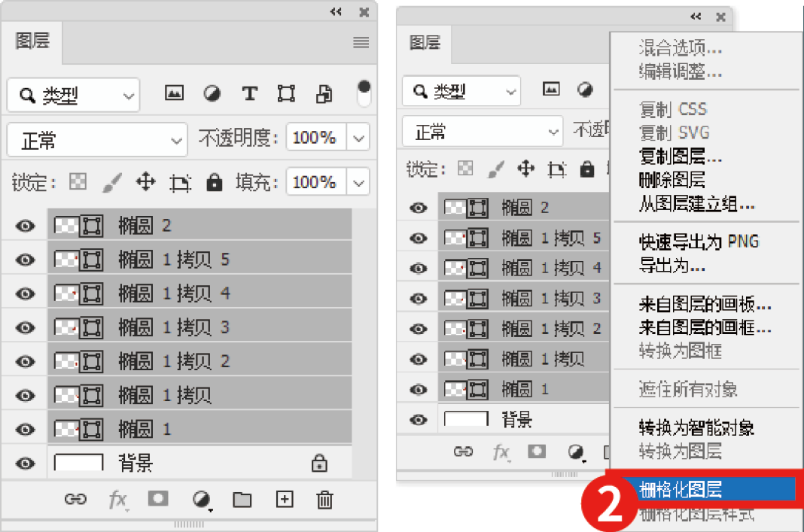Click the 填充 100% value field
Screen dimensions: 804x532
315,183
